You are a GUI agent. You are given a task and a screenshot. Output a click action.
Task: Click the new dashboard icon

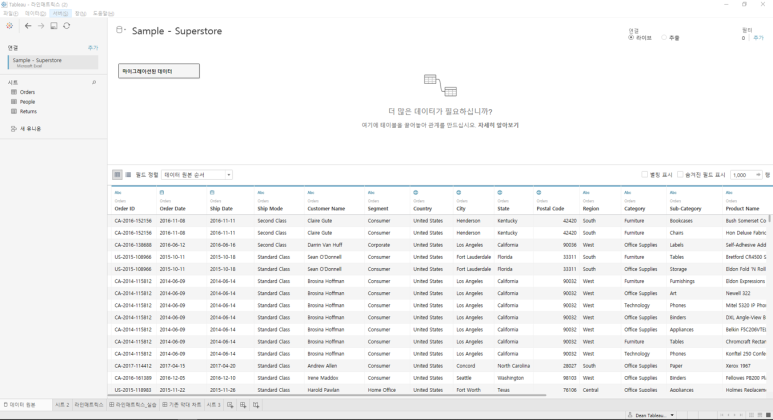point(243,405)
